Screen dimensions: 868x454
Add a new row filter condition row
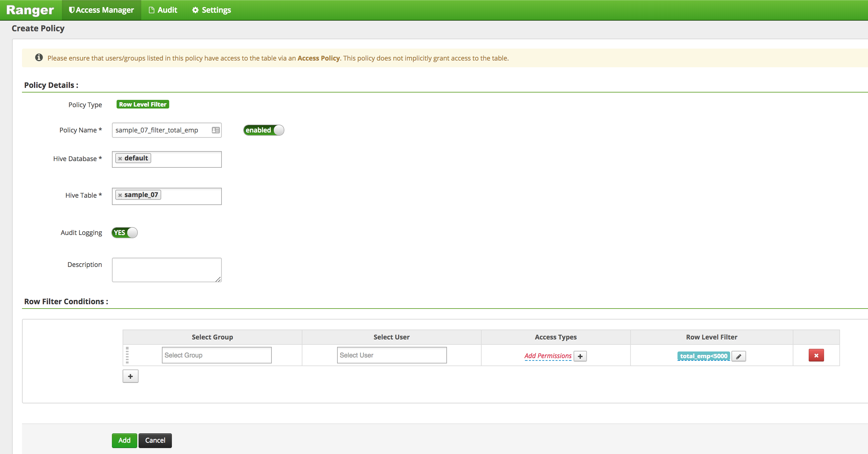coord(131,376)
